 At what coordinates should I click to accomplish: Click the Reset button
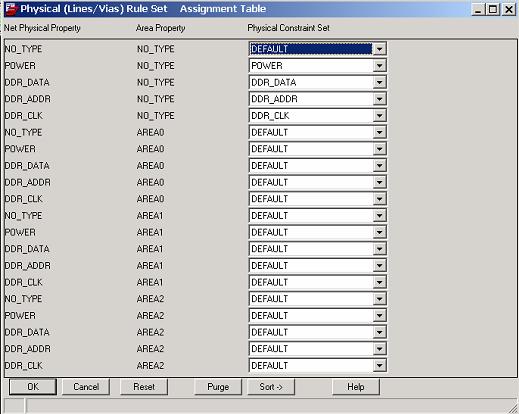[144, 387]
